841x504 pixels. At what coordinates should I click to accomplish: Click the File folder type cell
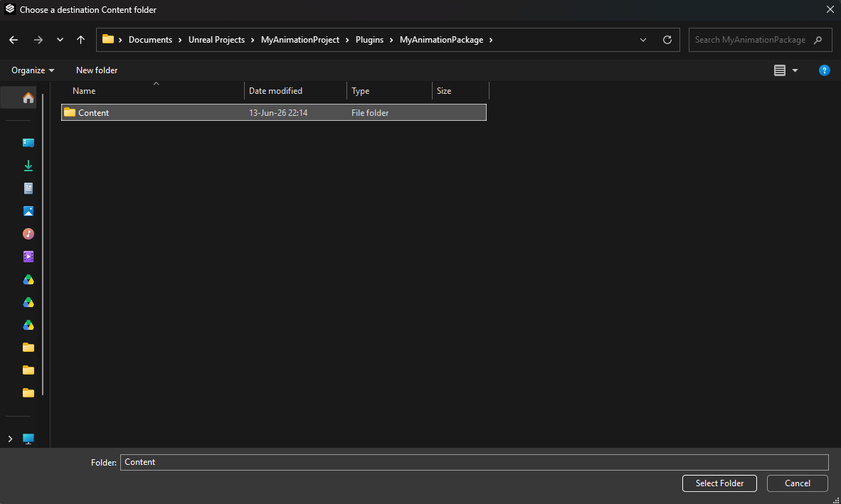point(370,112)
